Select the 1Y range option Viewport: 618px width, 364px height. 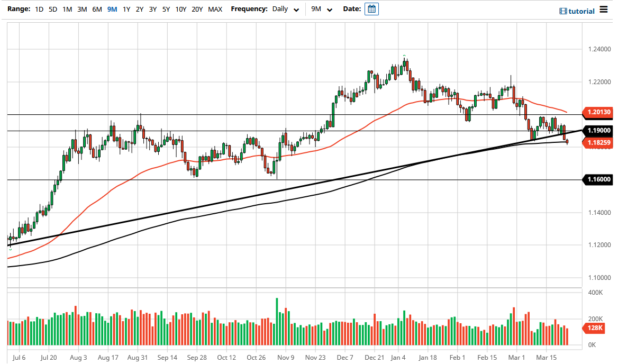(126, 9)
